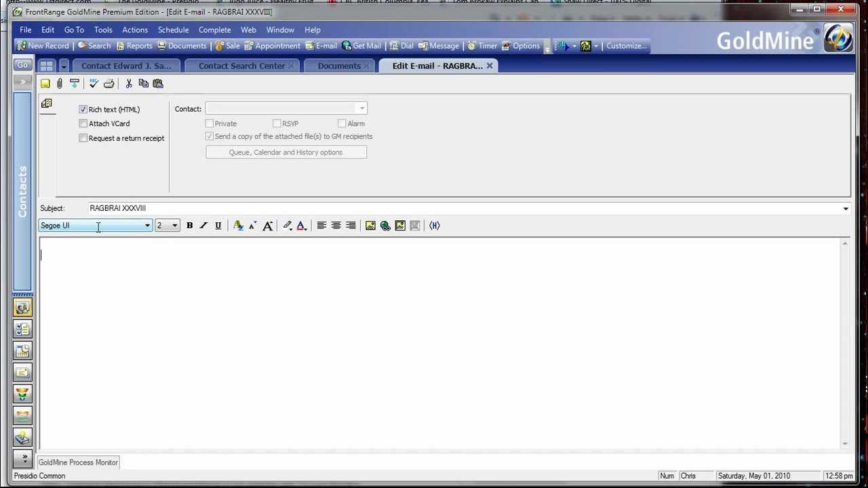Switch to Contact Edward J. Sa... tab
Screen dimensions: 868x488
click(x=126, y=66)
